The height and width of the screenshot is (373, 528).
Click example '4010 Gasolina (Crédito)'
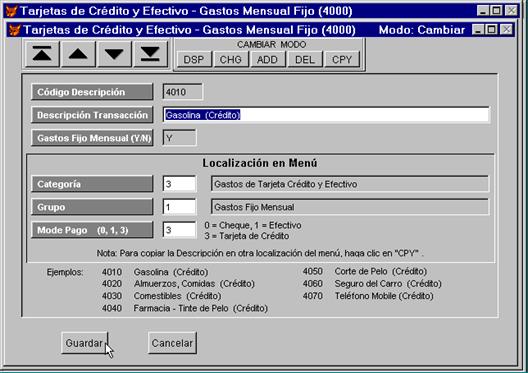click(155, 272)
